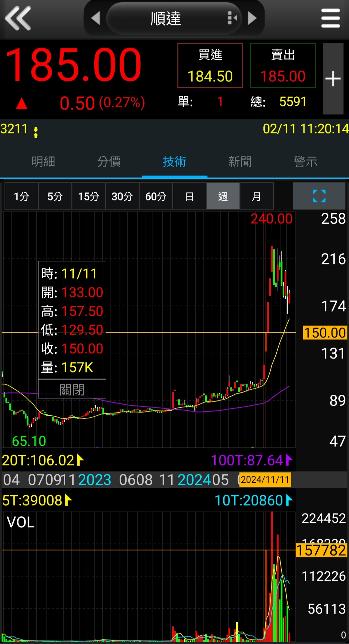Viewport: 349px width, 644px height.
Task: Open the 新聞 news tab
Action: point(240,161)
